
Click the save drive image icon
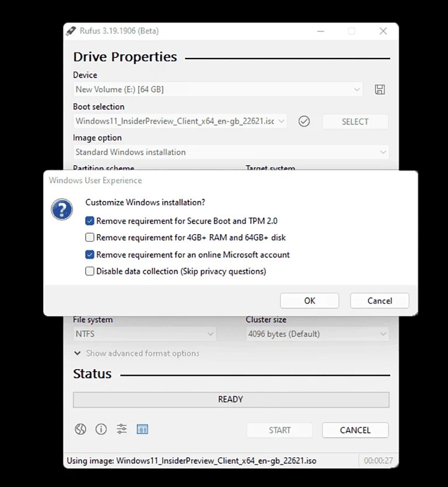[380, 89]
